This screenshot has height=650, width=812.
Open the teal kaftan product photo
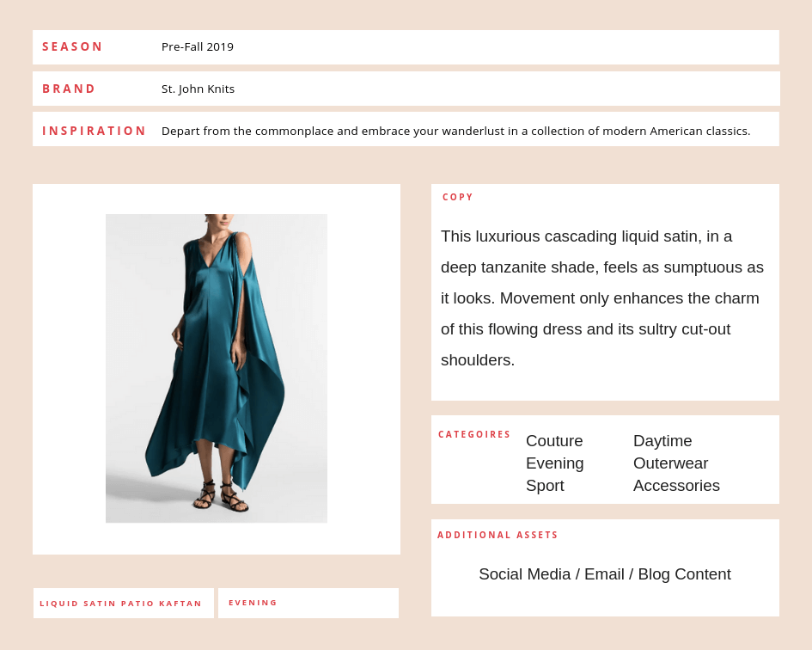(217, 368)
